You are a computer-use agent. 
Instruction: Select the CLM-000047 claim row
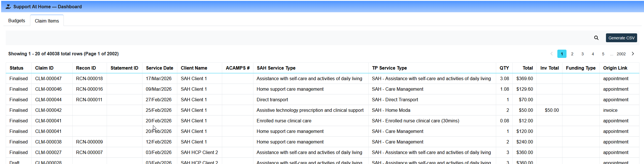48,78
